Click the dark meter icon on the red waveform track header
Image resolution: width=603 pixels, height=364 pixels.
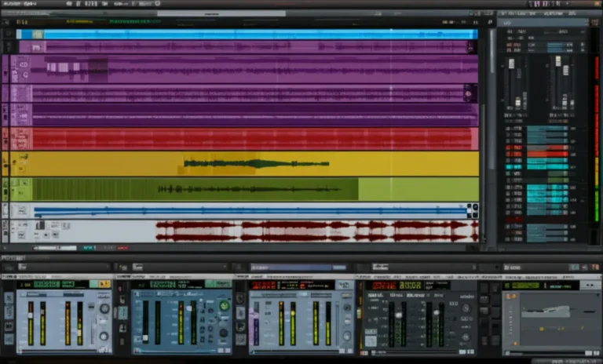[x=40, y=225]
